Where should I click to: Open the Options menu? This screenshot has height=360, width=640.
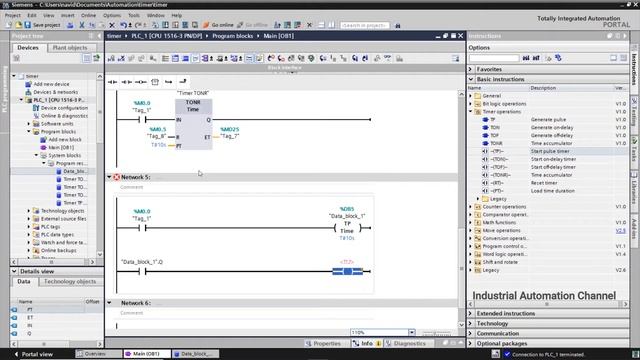(x=112, y=15)
